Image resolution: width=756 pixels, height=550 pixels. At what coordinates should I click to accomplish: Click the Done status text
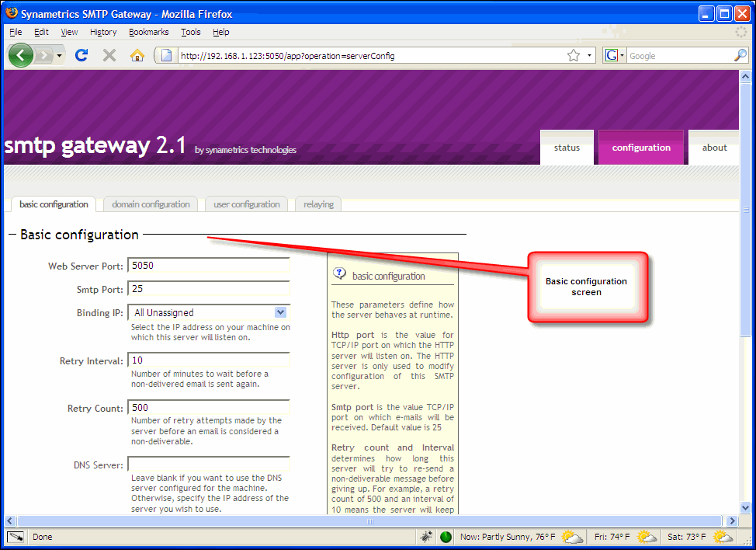tap(43, 537)
